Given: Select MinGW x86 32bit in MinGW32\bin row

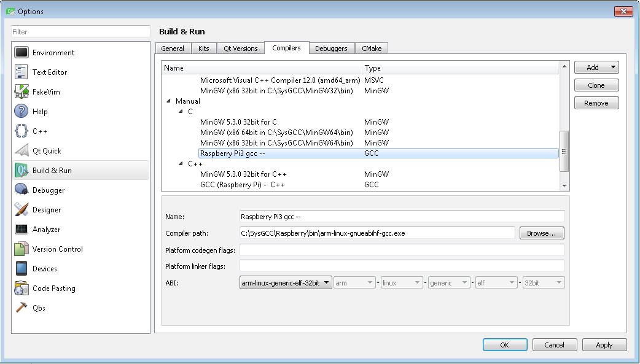Looking at the screenshot, I should 276,91.
